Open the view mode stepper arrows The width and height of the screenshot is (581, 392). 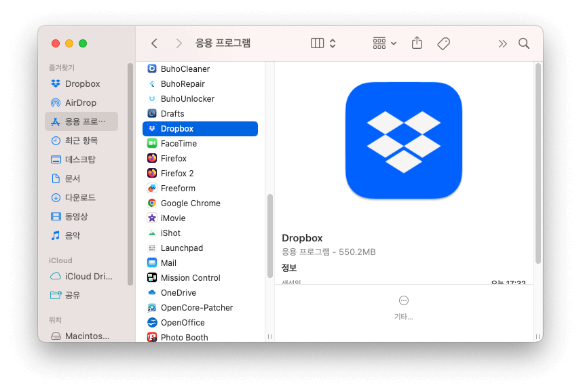333,43
